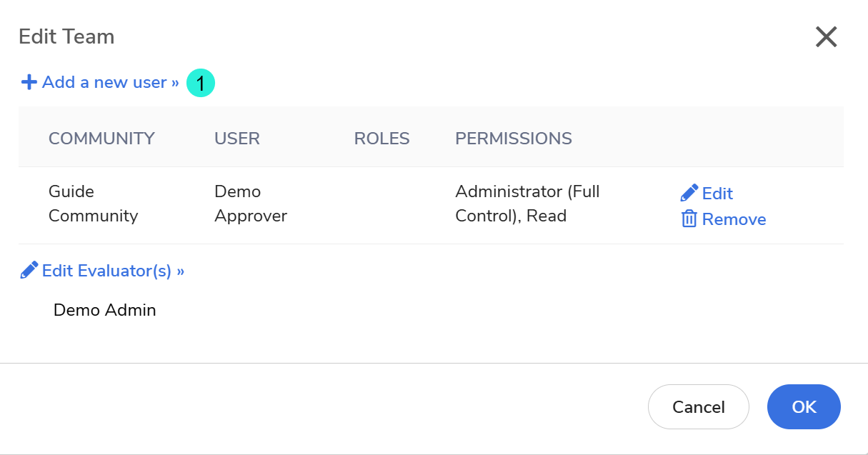The image size is (868, 455).
Task: Click the pencil icon beside Edit
Action: click(x=689, y=193)
